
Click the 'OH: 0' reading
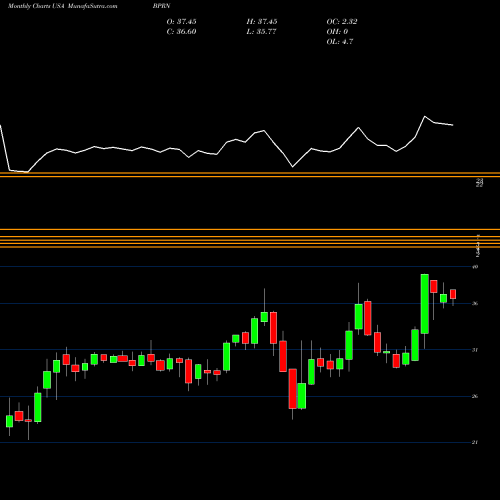(337, 32)
